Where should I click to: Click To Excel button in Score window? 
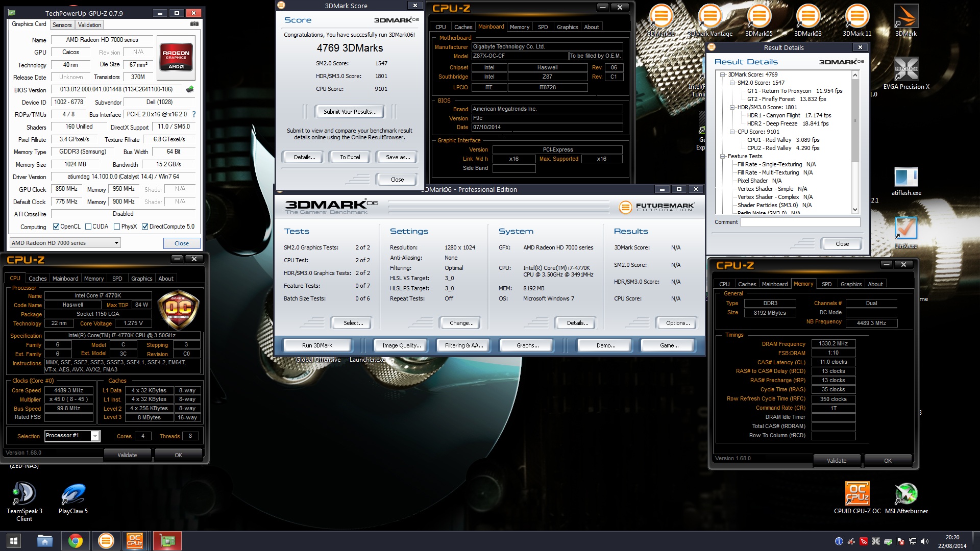(x=350, y=157)
